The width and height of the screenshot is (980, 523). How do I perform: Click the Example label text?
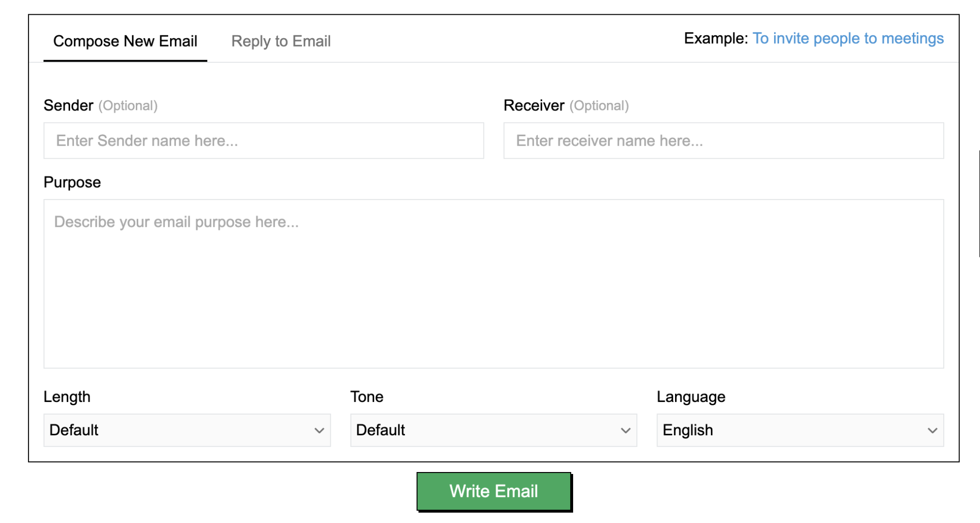[715, 38]
